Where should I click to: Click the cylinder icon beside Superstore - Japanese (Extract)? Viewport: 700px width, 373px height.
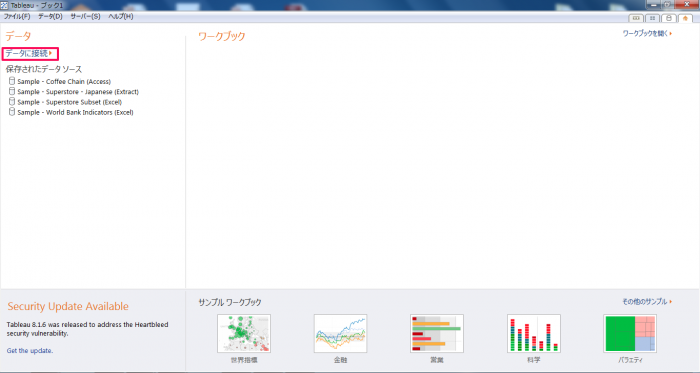pos(12,91)
